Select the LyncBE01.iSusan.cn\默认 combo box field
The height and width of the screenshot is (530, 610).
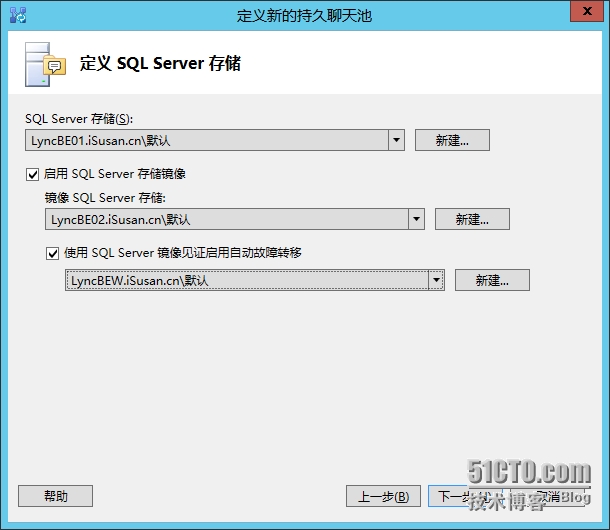pyautogui.click(x=215, y=140)
